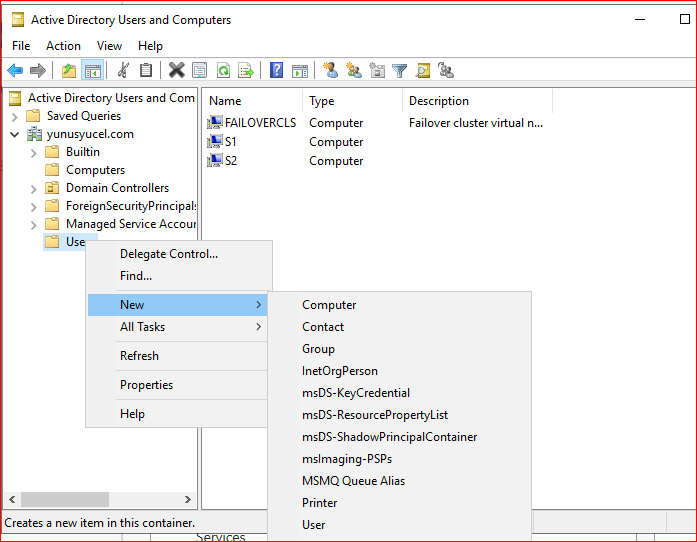Click the S1 computer icon
697x542 pixels.
point(215,142)
